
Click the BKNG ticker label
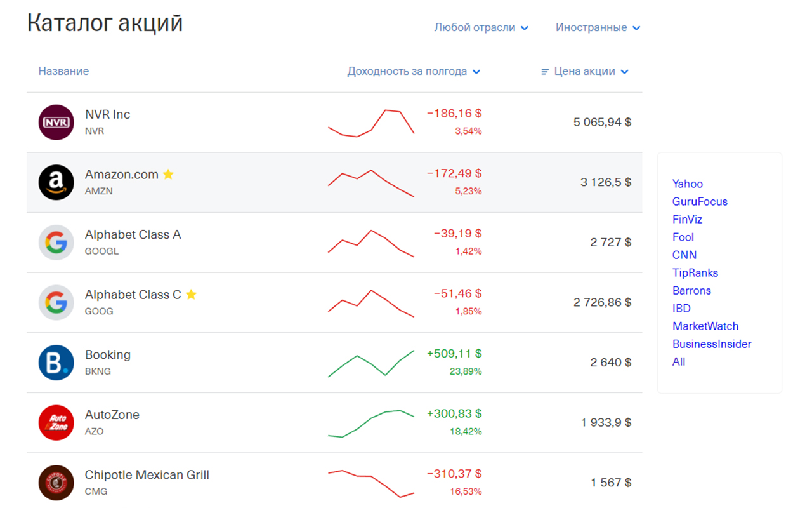(98, 371)
